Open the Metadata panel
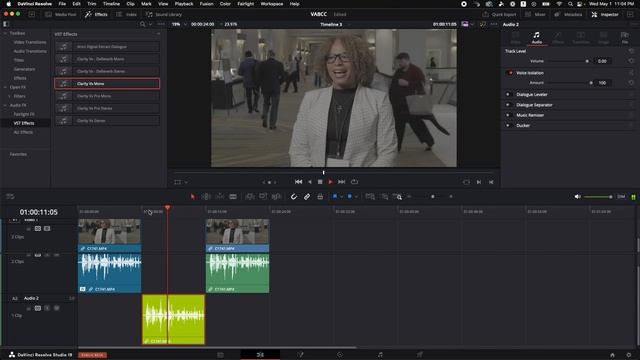 coord(568,14)
